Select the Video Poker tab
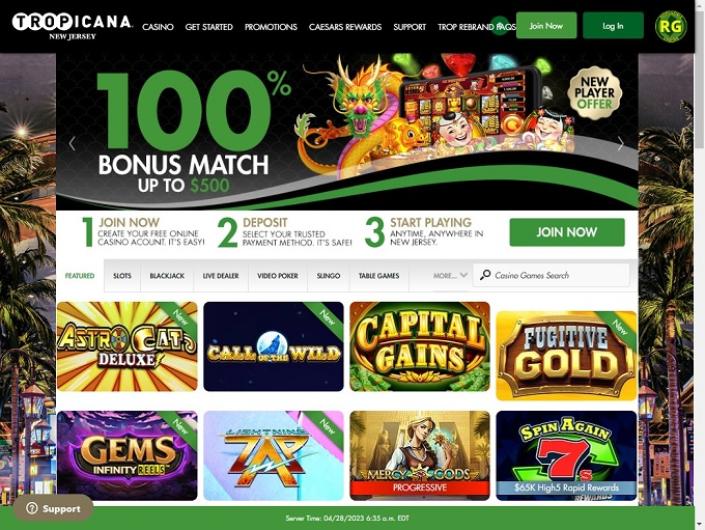The width and height of the screenshot is (705, 530). [x=277, y=276]
